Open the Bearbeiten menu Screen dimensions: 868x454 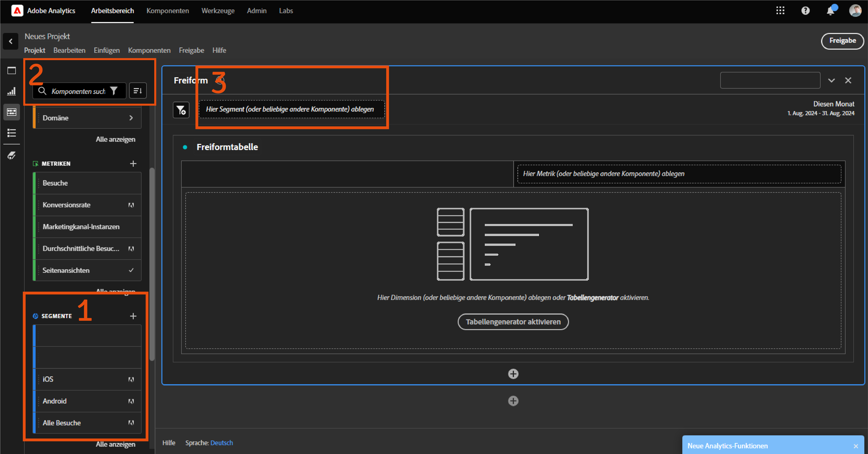click(69, 50)
